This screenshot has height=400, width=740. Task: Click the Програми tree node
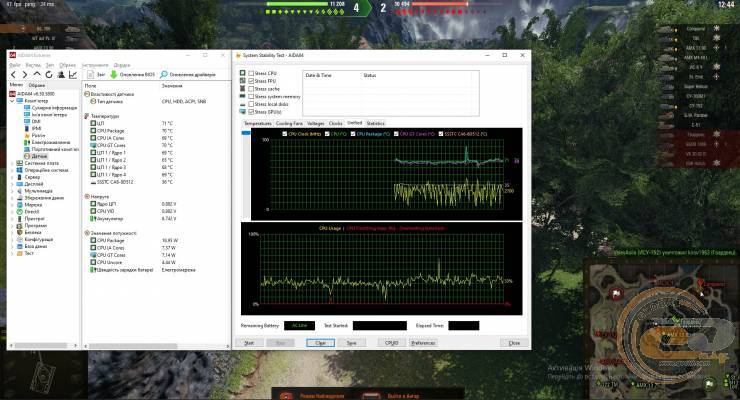click(32, 225)
